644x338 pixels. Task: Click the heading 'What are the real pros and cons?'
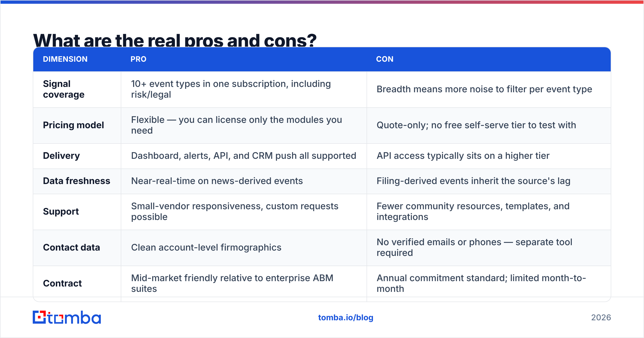[175, 40]
